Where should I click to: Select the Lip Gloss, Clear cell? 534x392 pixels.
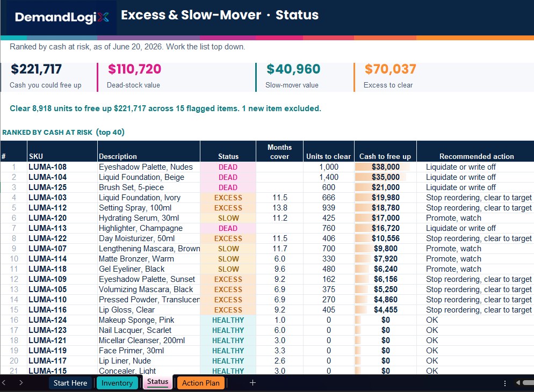tap(149, 310)
